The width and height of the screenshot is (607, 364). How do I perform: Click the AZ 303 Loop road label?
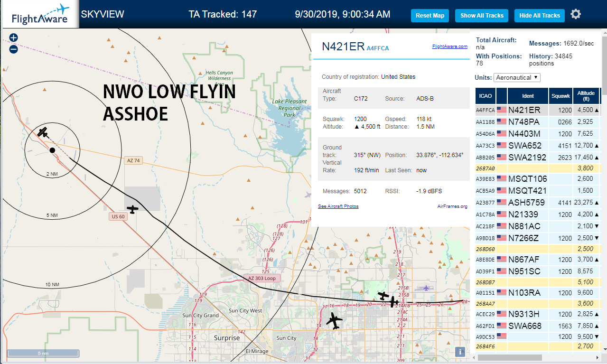click(x=261, y=278)
